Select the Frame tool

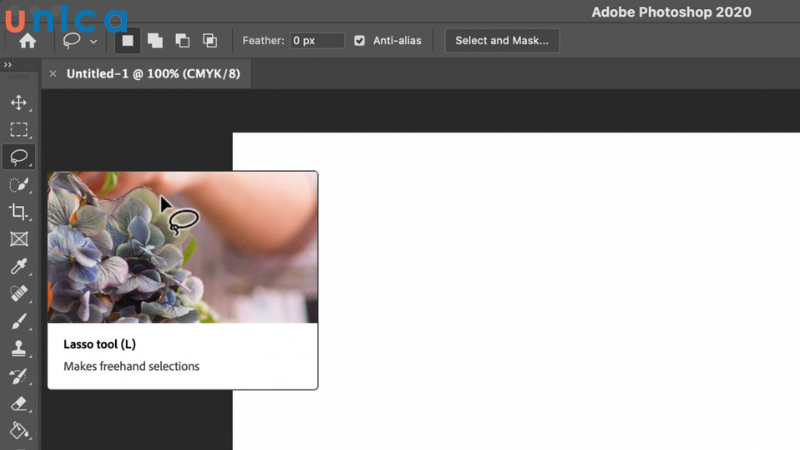(x=19, y=239)
